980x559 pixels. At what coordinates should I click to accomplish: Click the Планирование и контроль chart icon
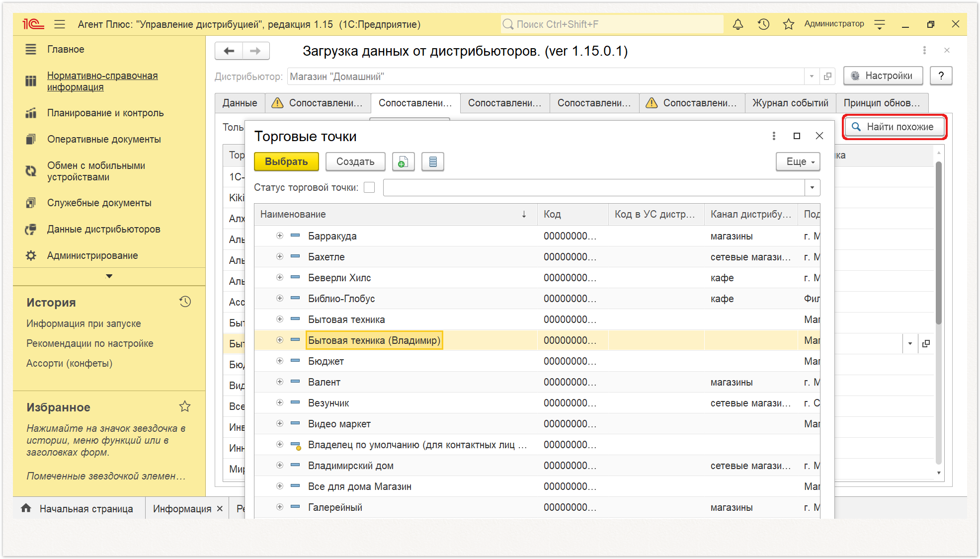[x=31, y=113]
